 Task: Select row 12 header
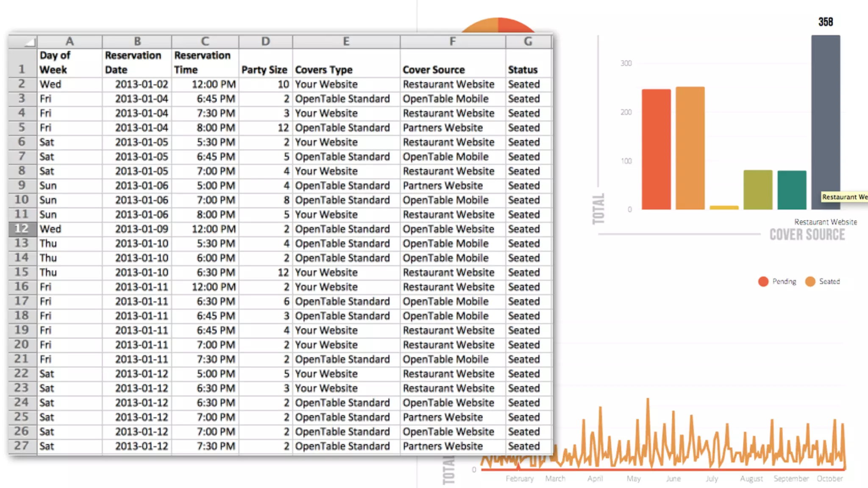(22, 229)
